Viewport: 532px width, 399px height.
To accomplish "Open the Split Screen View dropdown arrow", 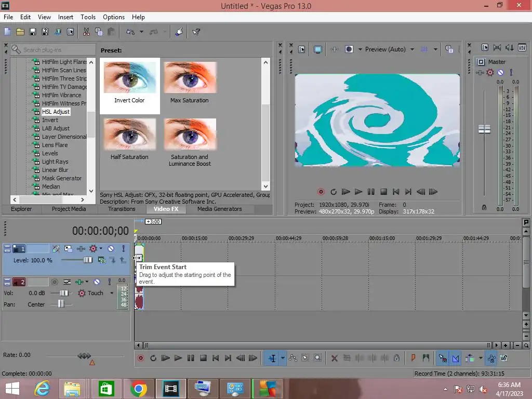I will (361, 49).
